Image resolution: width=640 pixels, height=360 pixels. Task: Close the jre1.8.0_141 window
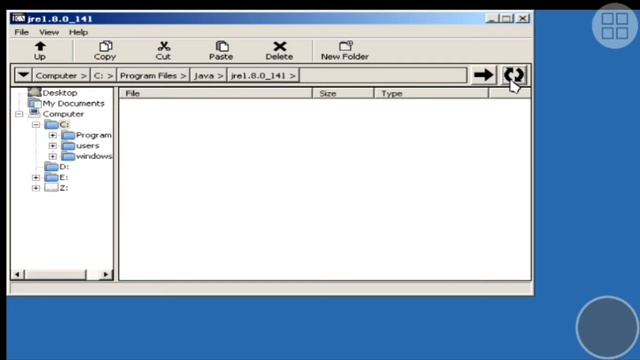pyautogui.click(x=522, y=18)
